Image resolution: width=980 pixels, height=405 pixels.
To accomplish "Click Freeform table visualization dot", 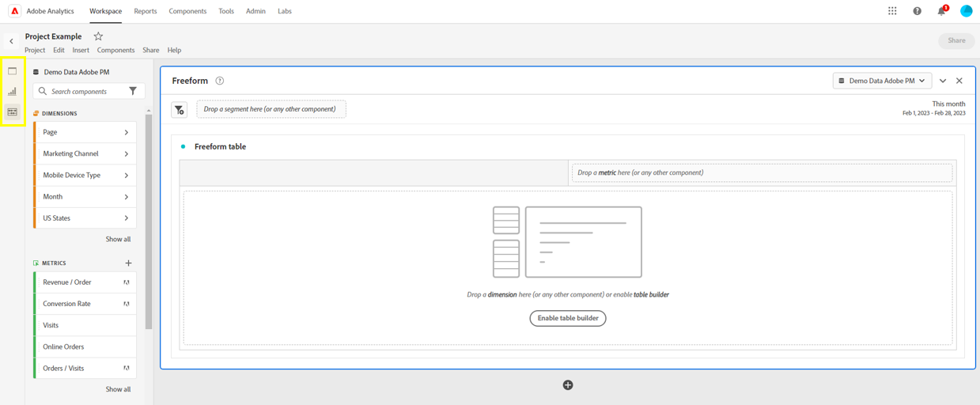I will 184,146.
